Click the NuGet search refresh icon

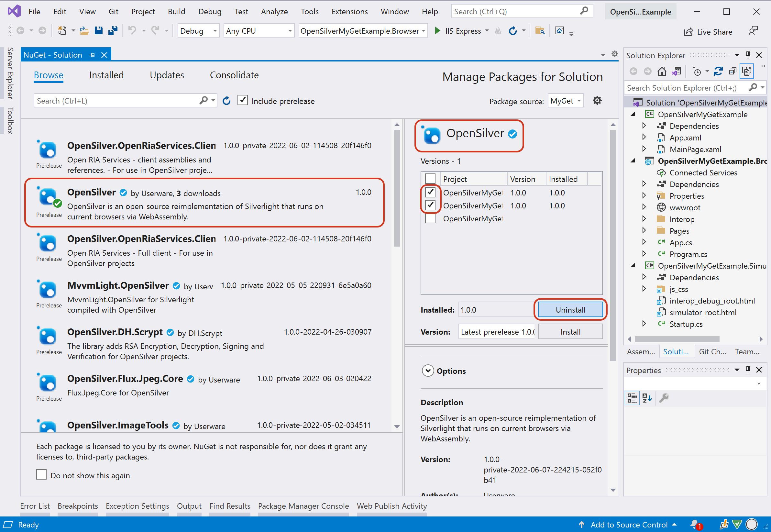coord(226,101)
